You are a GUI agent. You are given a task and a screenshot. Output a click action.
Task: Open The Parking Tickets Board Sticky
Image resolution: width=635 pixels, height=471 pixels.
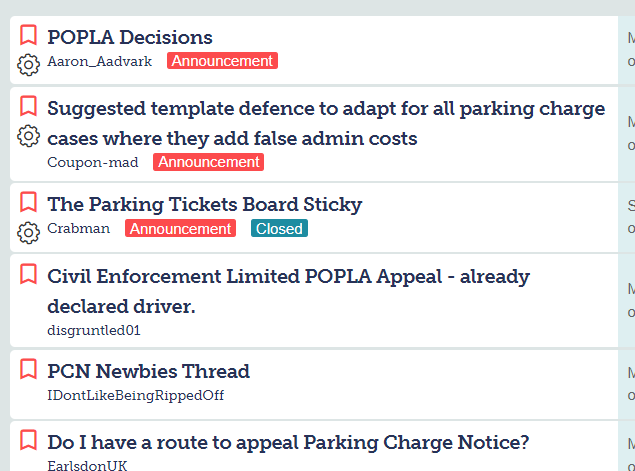point(205,204)
